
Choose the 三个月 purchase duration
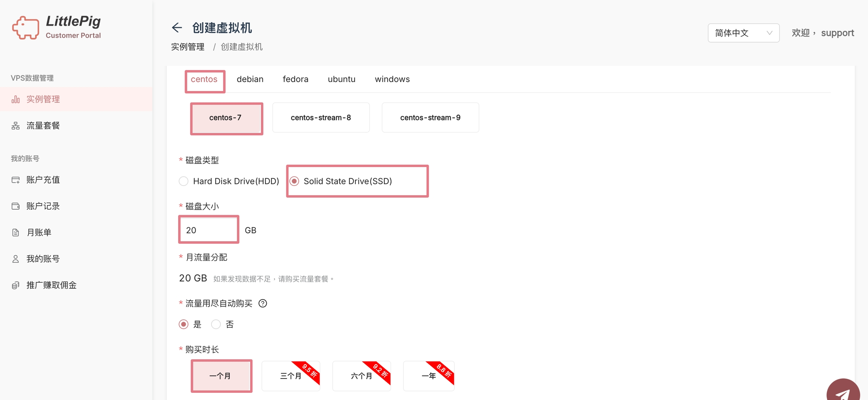(x=290, y=376)
